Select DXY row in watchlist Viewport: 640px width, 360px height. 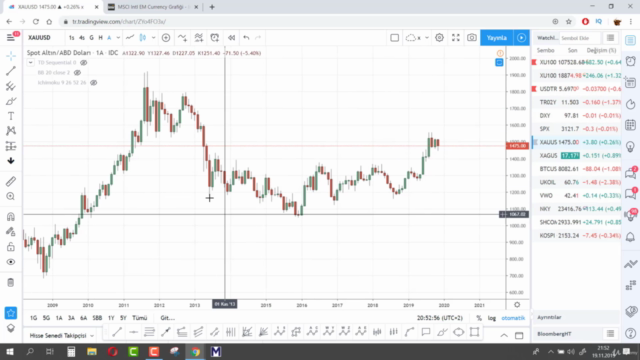coord(577,116)
